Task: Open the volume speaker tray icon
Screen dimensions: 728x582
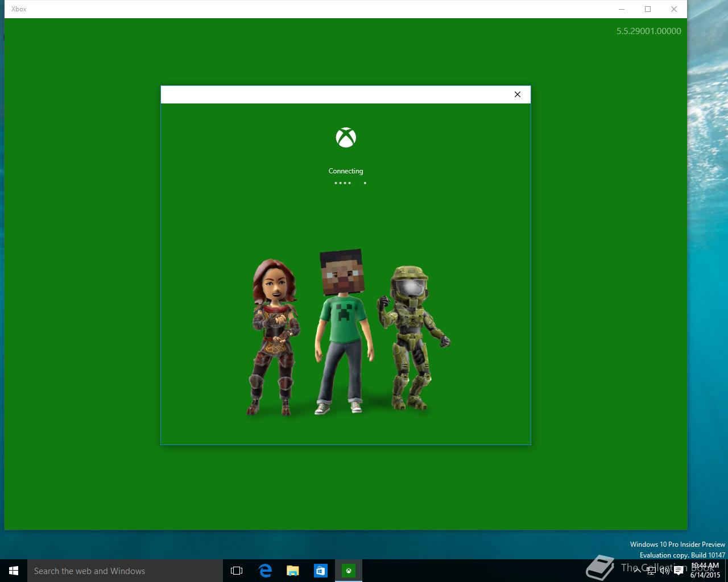Action: click(665, 571)
